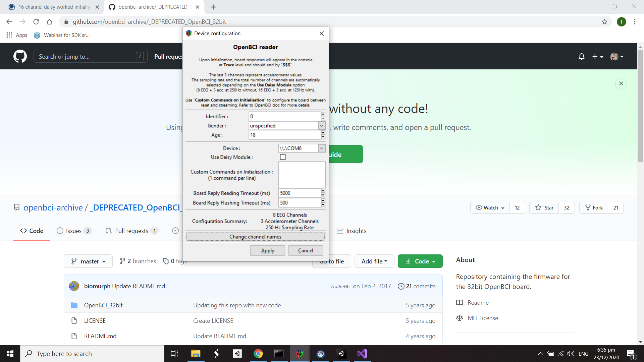Open Chrome's three-dot menu

635,22
